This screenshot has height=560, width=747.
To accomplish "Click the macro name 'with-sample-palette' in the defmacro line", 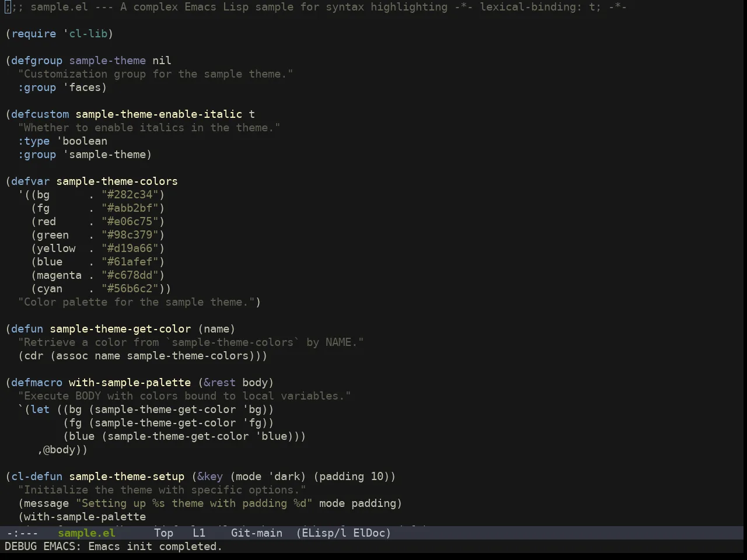I will point(130,383).
